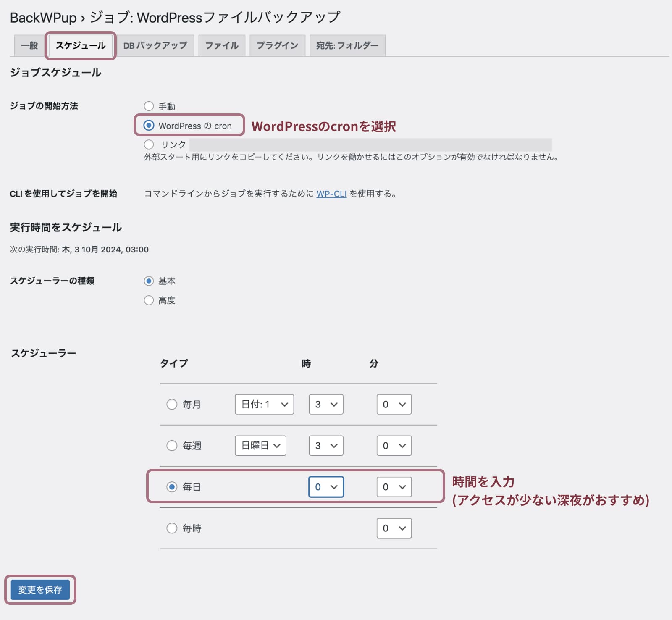Choose the リンク start method radio button

point(149,144)
